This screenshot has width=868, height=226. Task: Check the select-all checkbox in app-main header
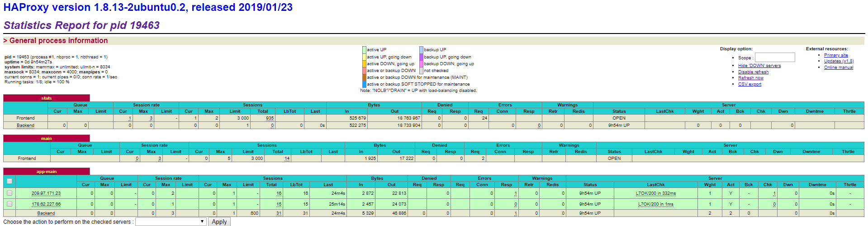(x=9, y=181)
